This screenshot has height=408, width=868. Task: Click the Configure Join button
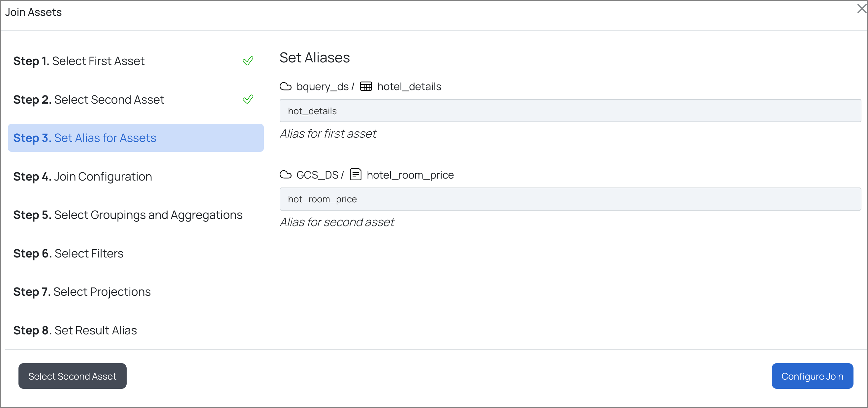point(812,376)
